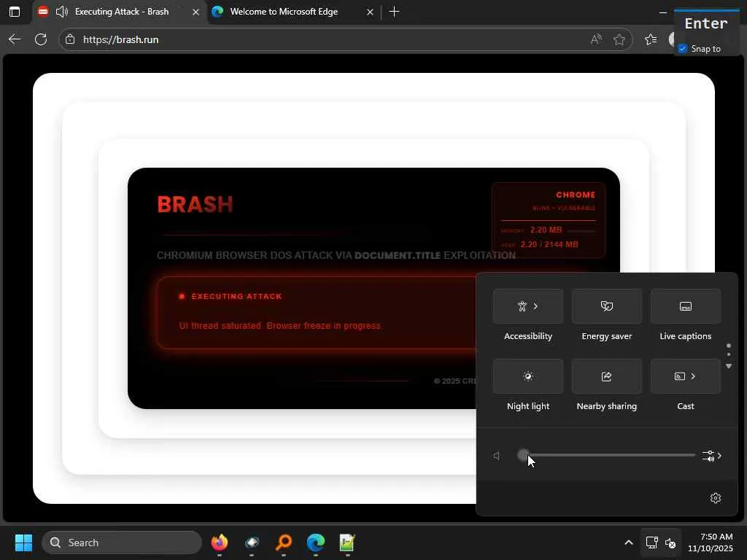Open the tab actions menu icon

coord(15,12)
